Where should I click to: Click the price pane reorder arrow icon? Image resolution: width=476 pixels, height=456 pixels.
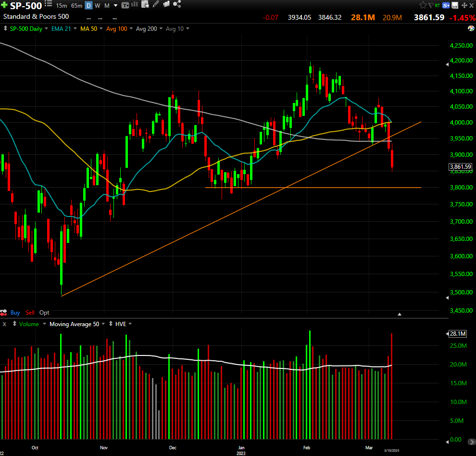click(5, 28)
